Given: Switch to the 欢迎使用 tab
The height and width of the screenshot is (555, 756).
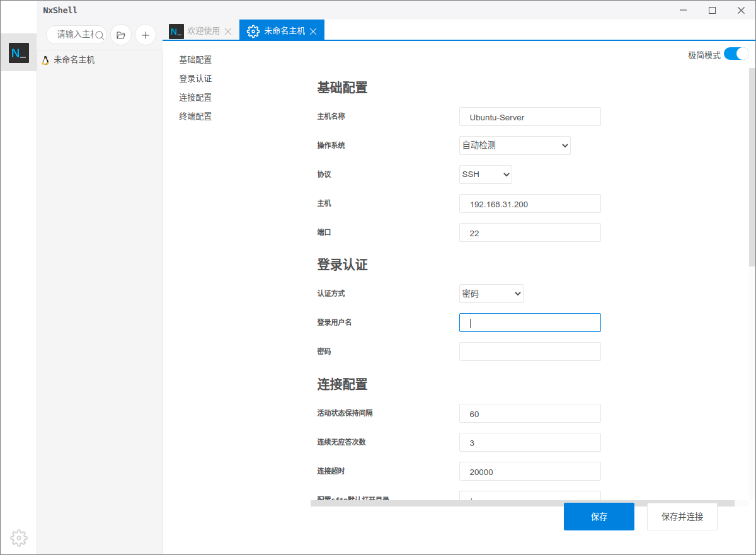Looking at the screenshot, I should pos(203,31).
